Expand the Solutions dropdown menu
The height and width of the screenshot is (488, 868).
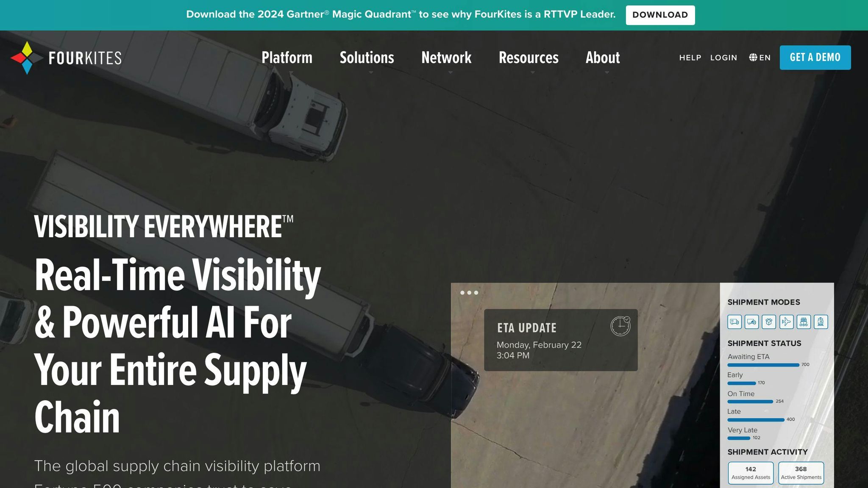tap(367, 58)
